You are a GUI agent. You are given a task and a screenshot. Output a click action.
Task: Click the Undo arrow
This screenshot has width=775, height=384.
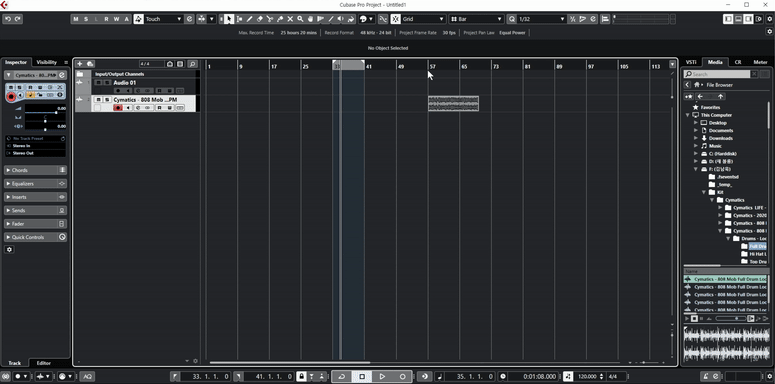pyautogui.click(x=8, y=19)
